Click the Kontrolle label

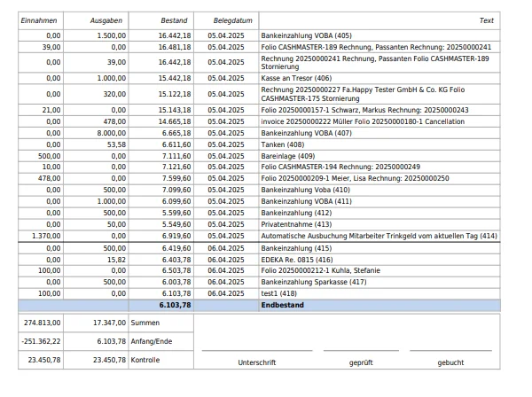pyautogui.click(x=145, y=361)
